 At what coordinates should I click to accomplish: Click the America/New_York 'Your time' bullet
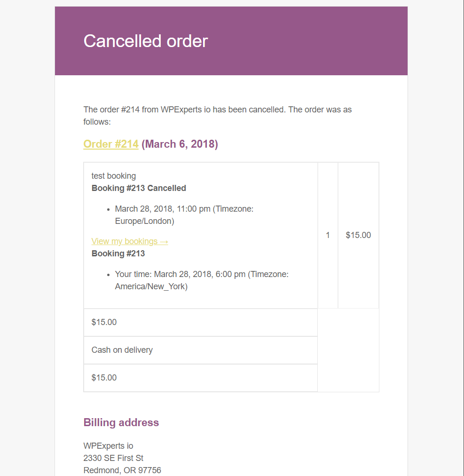coord(201,280)
